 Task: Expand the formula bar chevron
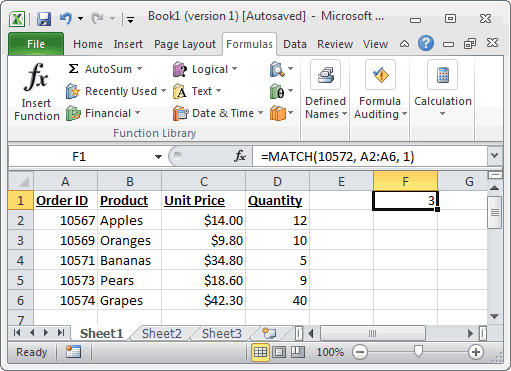pos(495,156)
